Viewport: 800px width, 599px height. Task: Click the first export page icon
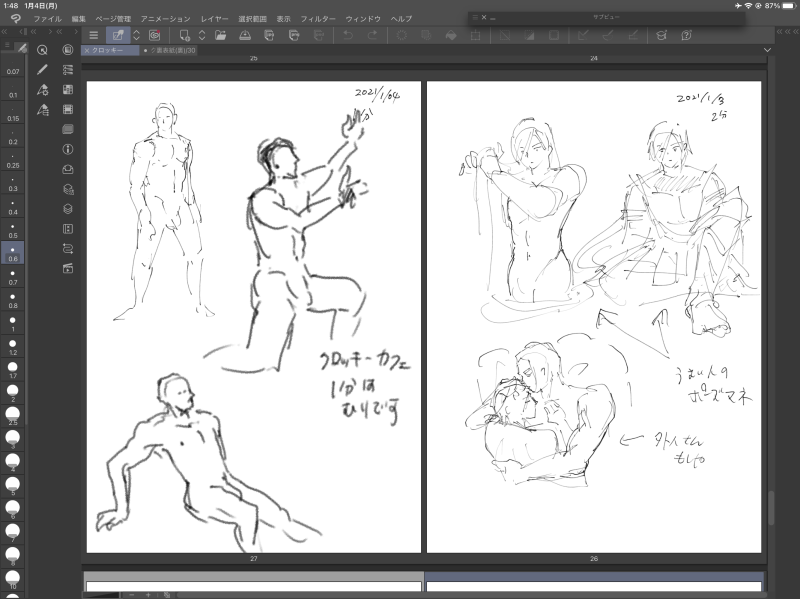point(269,35)
